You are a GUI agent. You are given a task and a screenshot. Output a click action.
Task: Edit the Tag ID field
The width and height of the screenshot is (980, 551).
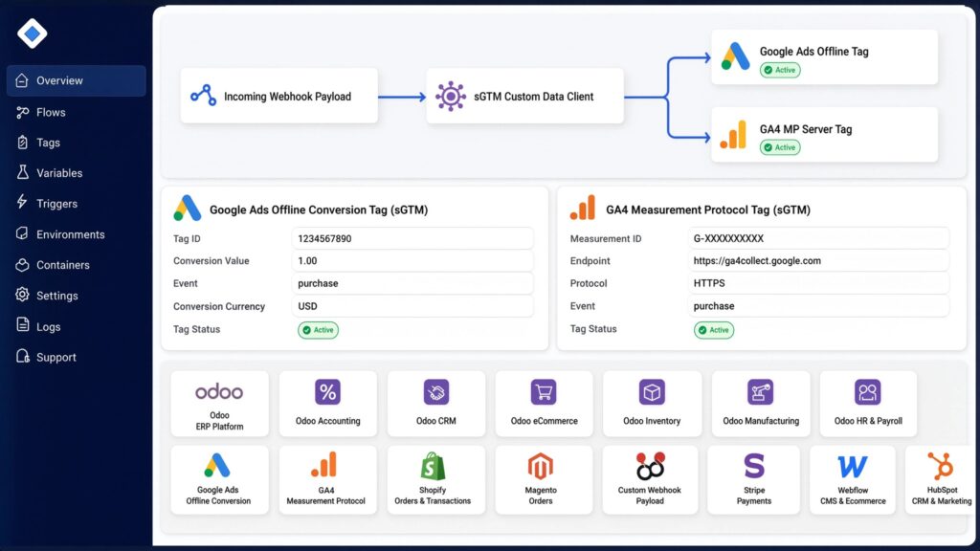(x=412, y=238)
